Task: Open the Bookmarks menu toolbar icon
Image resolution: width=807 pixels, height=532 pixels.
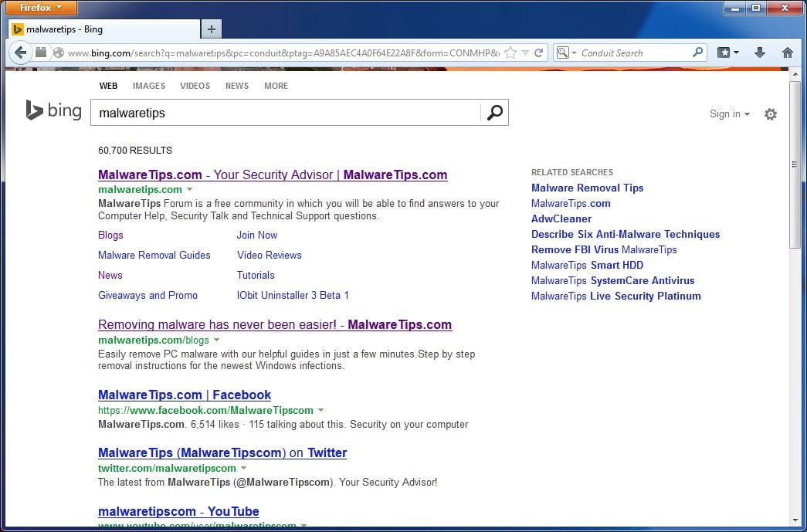Action: point(728,53)
